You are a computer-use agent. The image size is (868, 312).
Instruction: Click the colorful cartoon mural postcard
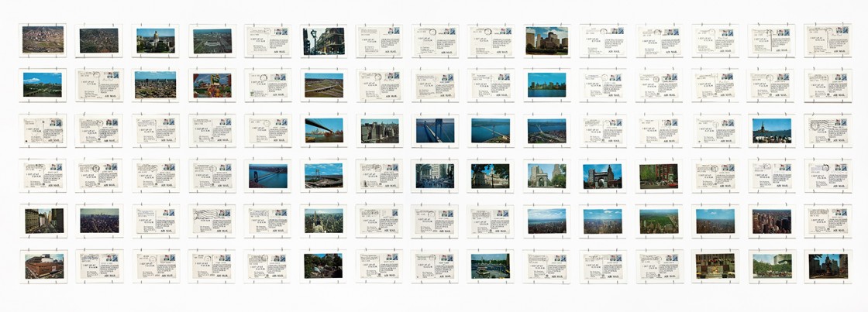(212, 86)
